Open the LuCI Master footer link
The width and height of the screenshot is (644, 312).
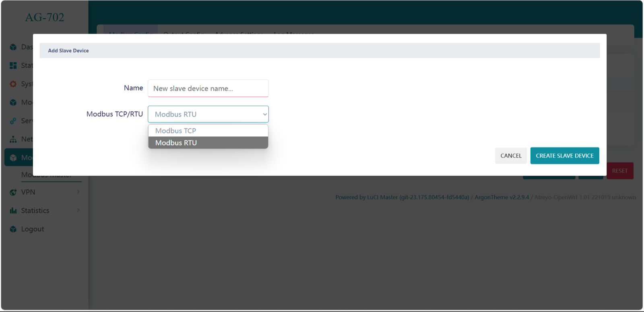[x=402, y=197]
